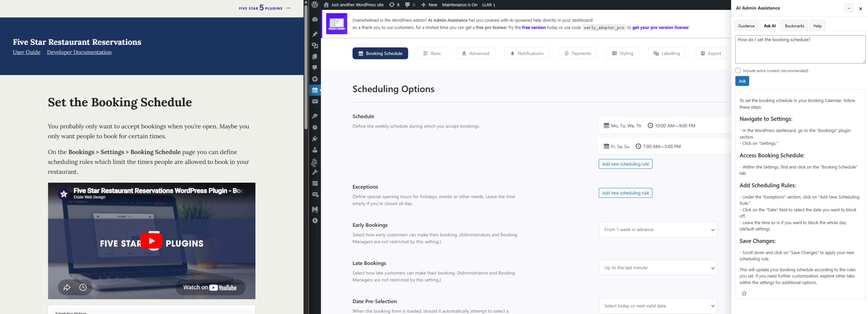This screenshot has height=314, width=868.
Task: Play the Five Star Plugins YouTube video
Action: [x=152, y=241]
